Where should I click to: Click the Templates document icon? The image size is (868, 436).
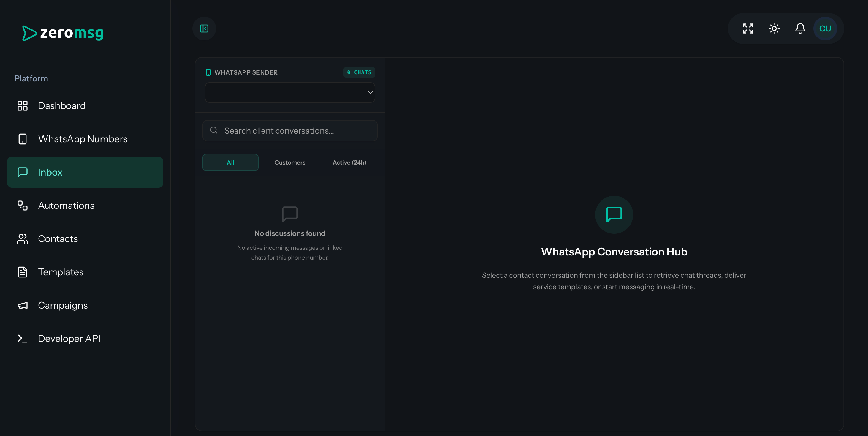(x=23, y=272)
